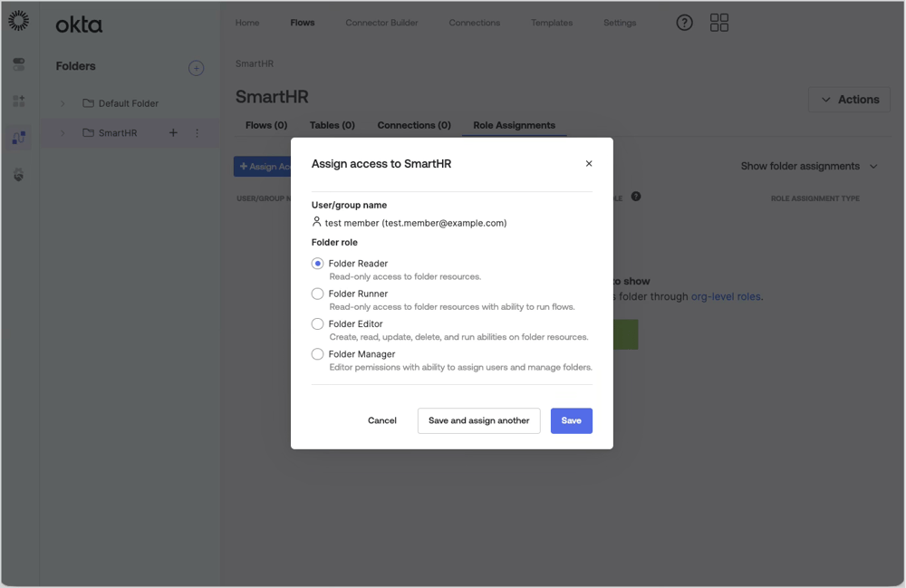Click Save and assign another button
Image resolution: width=906 pixels, height=588 pixels.
pyautogui.click(x=478, y=420)
